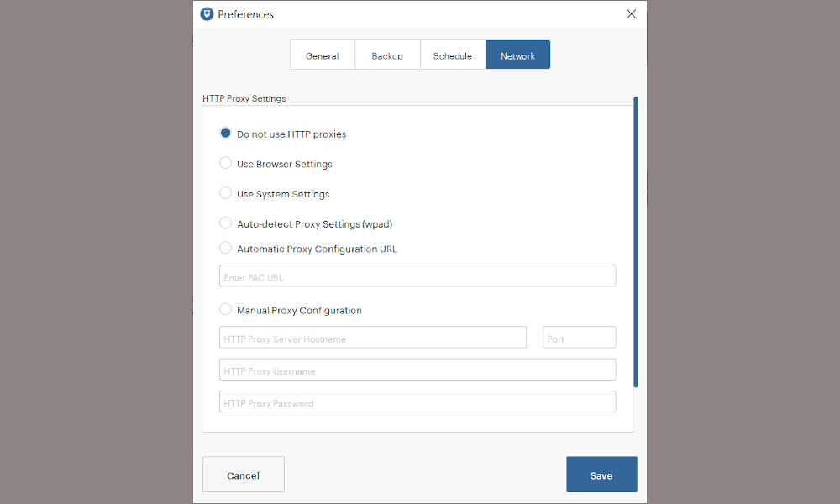Save the network preferences
This screenshot has height=504, width=840.
point(601,475)
